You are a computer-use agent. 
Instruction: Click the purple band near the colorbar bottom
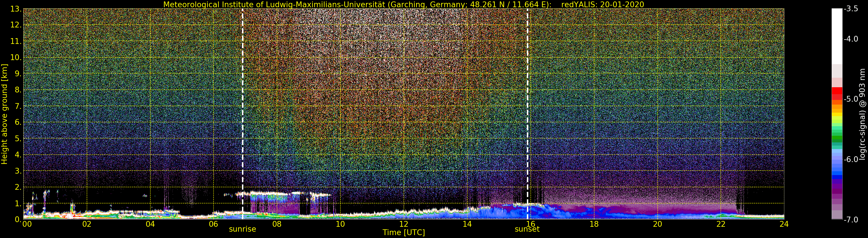pos(837,191)
